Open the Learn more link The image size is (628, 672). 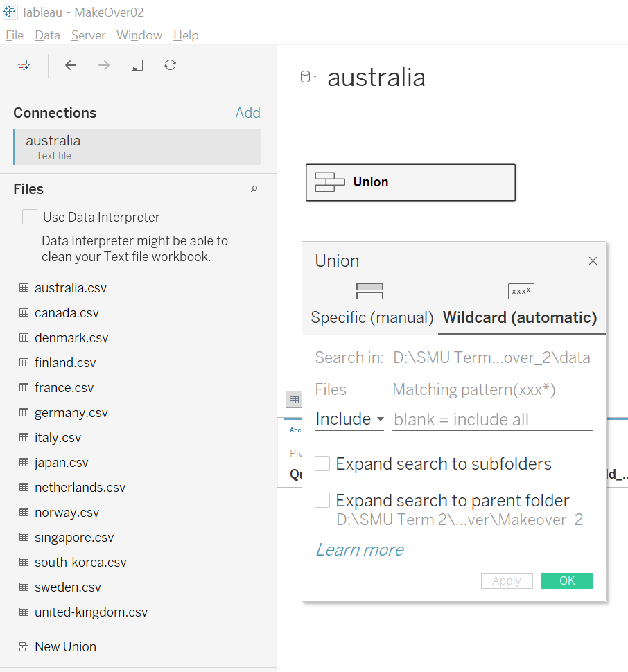click(x=359, y=550)
